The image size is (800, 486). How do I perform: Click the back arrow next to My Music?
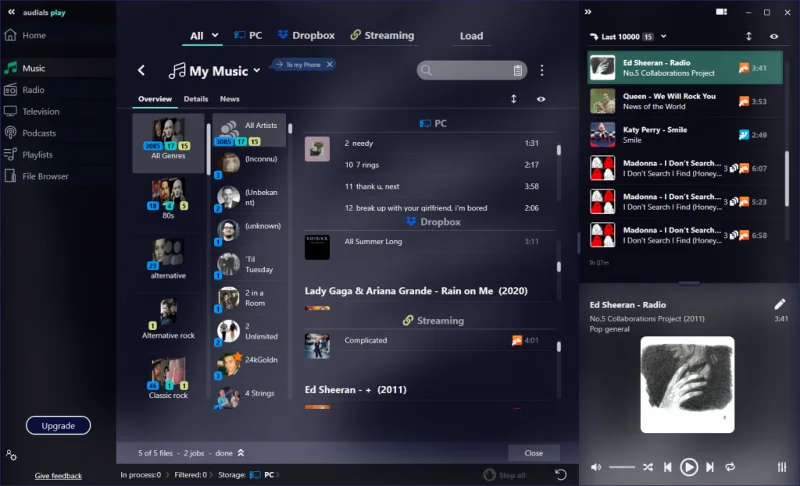pos(142,70)
